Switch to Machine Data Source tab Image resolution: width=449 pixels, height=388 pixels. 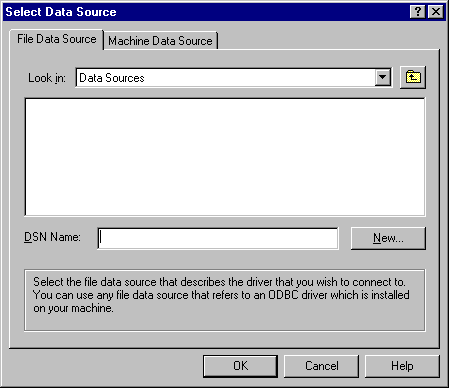(160, 41)
